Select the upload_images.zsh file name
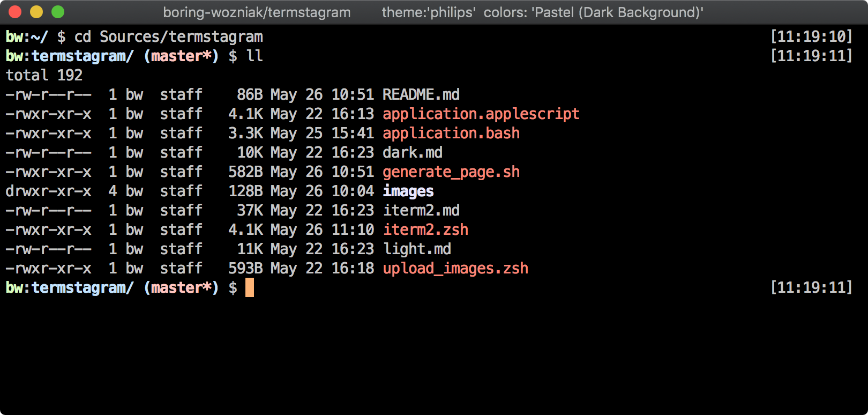 point(455,269)
